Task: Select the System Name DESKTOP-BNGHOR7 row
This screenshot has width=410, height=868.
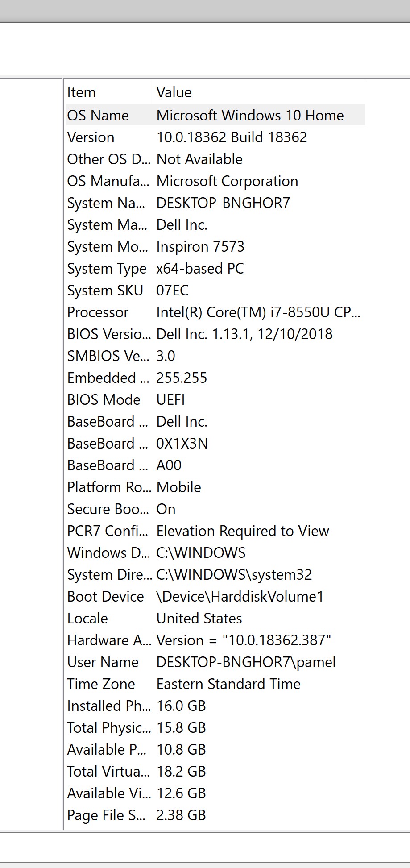Action: pos(215,203)
